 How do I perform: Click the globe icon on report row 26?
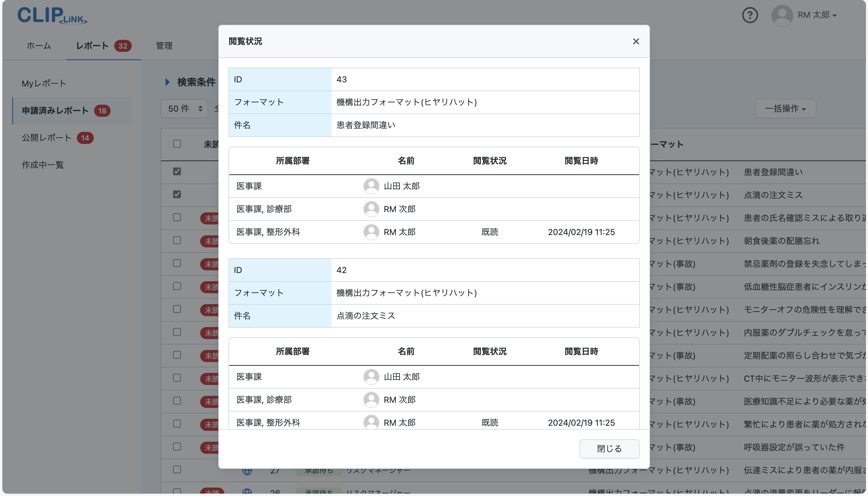click(x=248, y=491)
